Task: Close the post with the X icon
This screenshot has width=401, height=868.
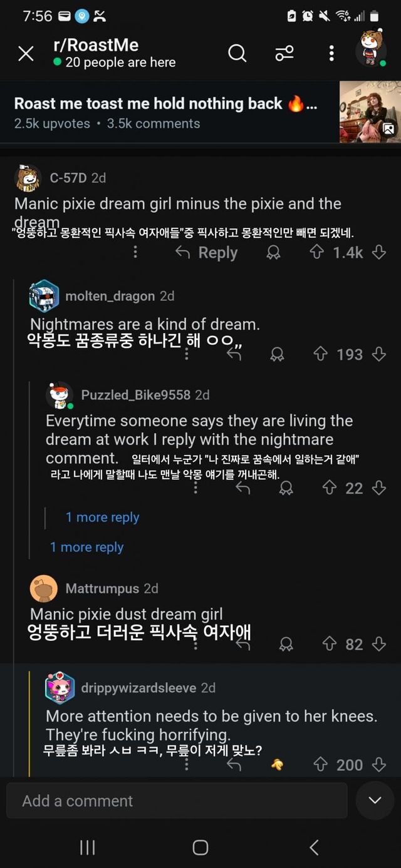Action: tap(26, 54)
